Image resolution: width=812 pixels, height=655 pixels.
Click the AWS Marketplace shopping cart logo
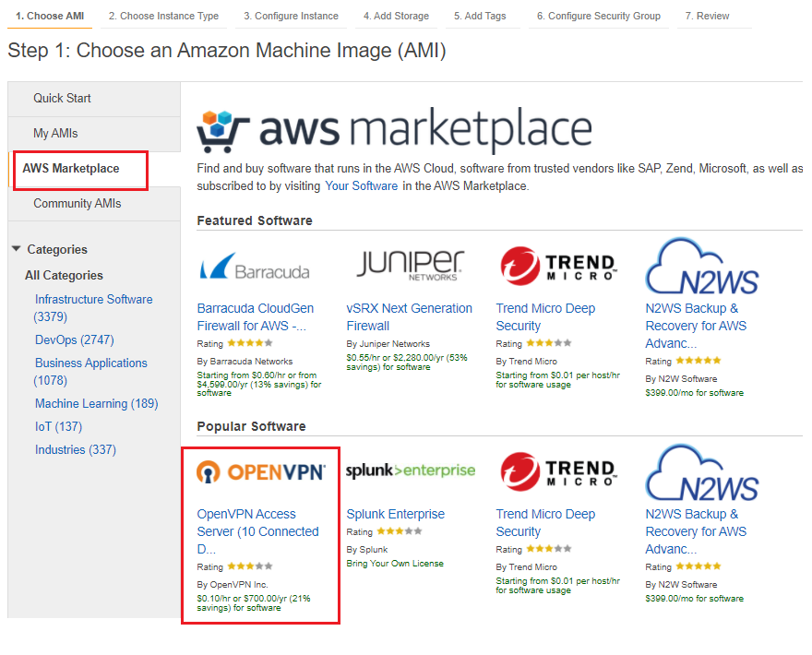click(x=222, y=131)
